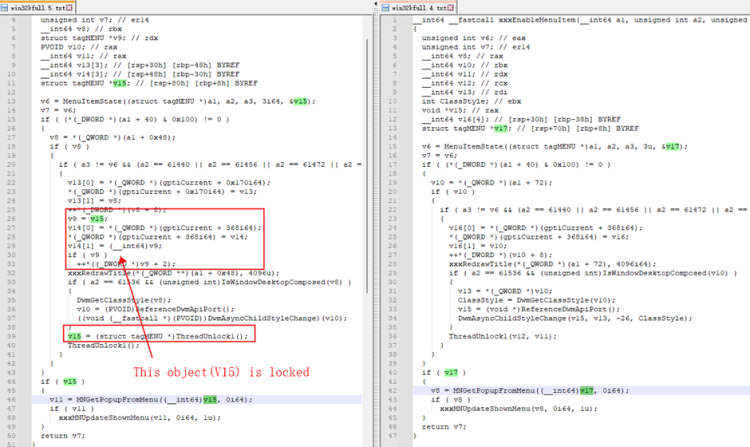Click highlighted v15 on left pane line 38
750x447 pixels.
tap(74, 337)
